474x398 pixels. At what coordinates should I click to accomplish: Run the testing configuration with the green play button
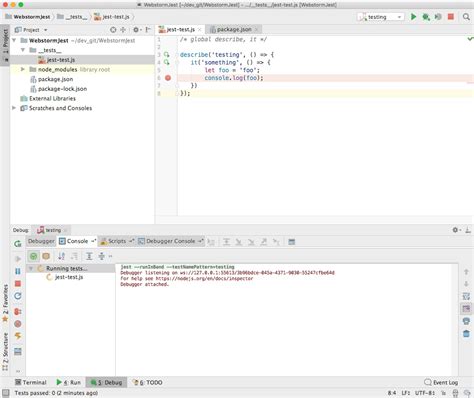(413, 17)
